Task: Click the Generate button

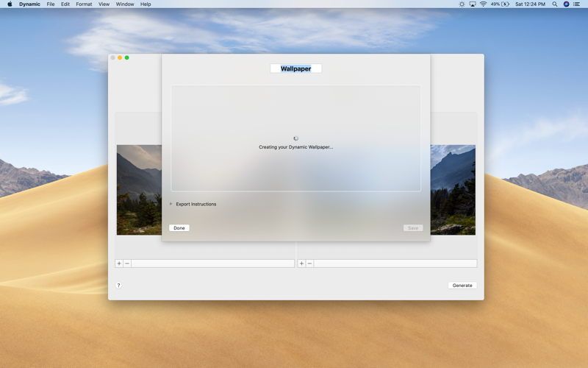Action: pyautogui.click(x=462, y=286)
